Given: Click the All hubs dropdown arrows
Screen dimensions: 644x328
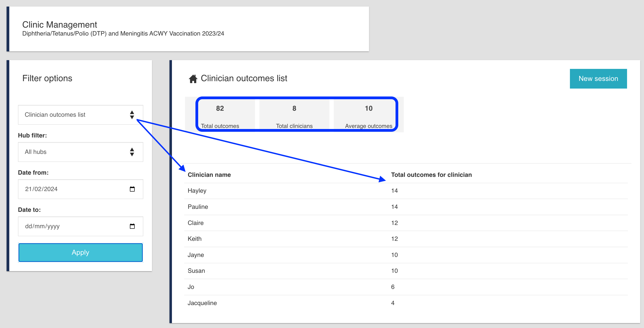Looking at the screenshot, I should (x=132, y=152).
